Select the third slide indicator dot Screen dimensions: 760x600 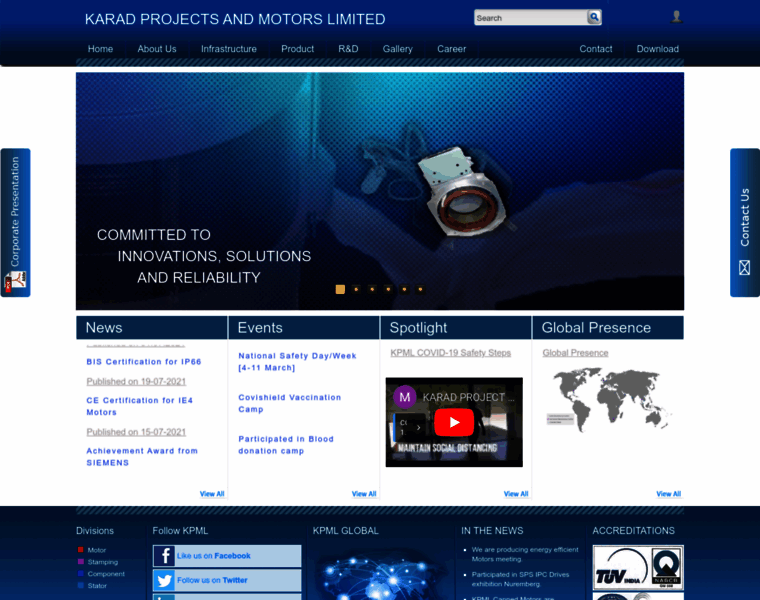click(x=372, y=289)
